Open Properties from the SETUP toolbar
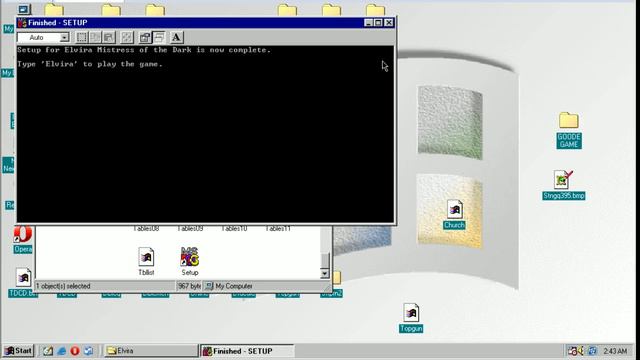 coord(145,38)
